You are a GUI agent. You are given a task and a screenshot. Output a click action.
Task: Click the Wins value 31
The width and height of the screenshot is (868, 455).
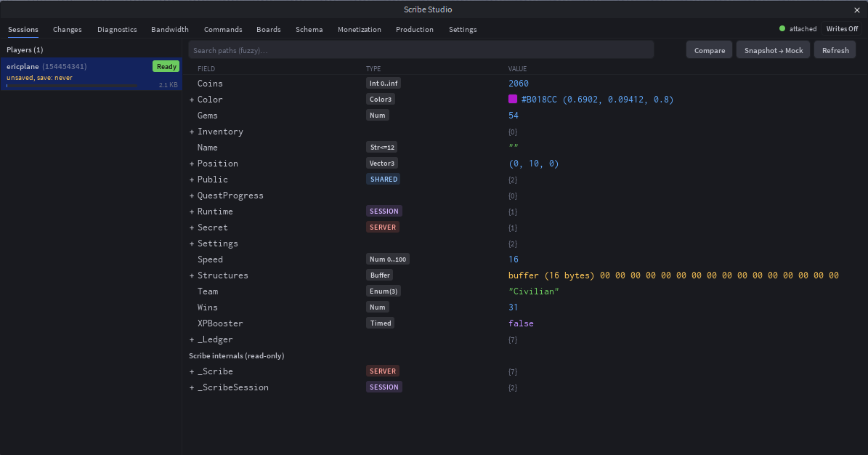tap(513, 307)
